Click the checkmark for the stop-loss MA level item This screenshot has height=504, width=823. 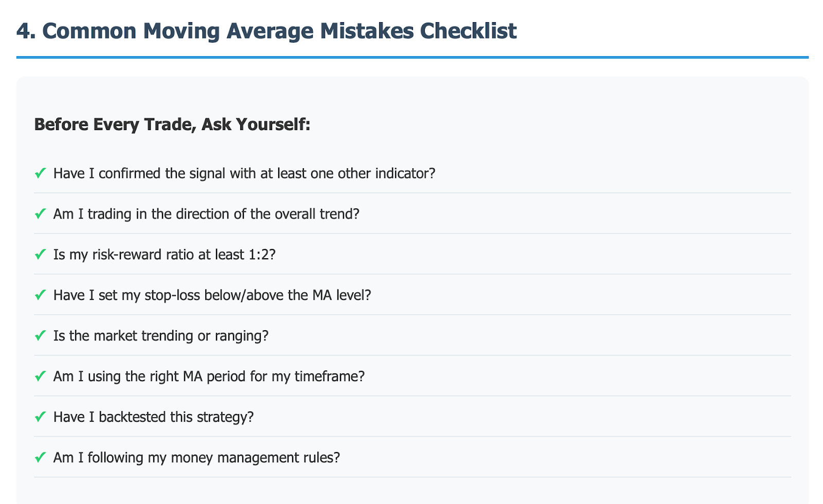pyautogui.click(x=41, y=295)
